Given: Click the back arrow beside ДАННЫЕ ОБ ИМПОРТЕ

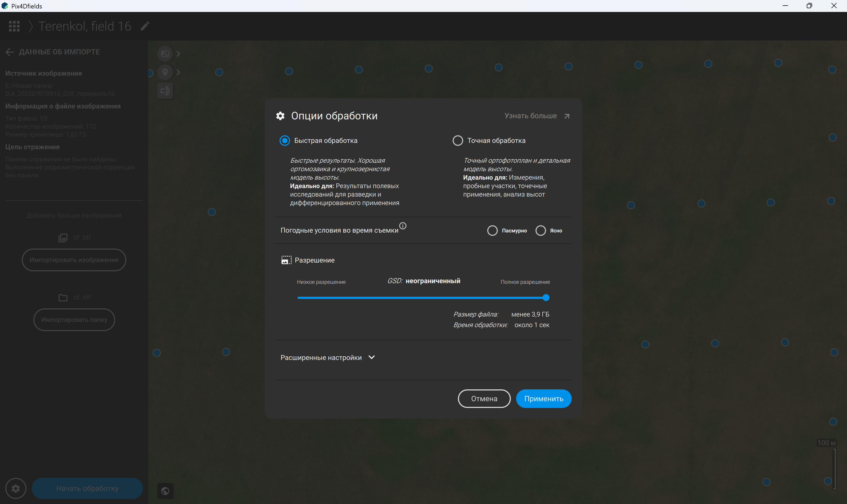Looking at the screenshot, I should coord(10,52).
